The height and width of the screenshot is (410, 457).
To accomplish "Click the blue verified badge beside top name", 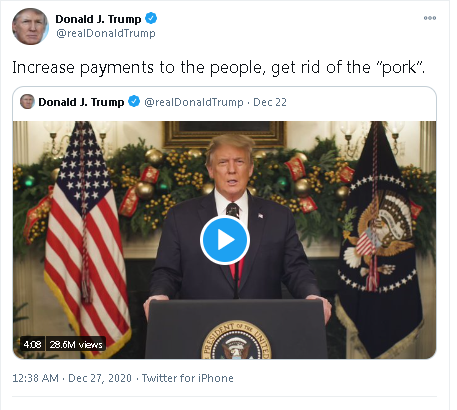I will pyautogui.click(x=151, y=18).
